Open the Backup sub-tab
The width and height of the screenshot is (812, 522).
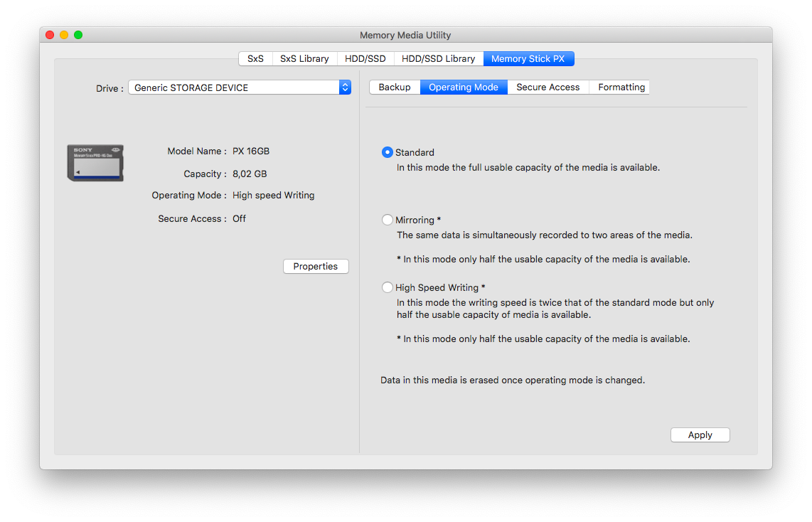point(395,87)
